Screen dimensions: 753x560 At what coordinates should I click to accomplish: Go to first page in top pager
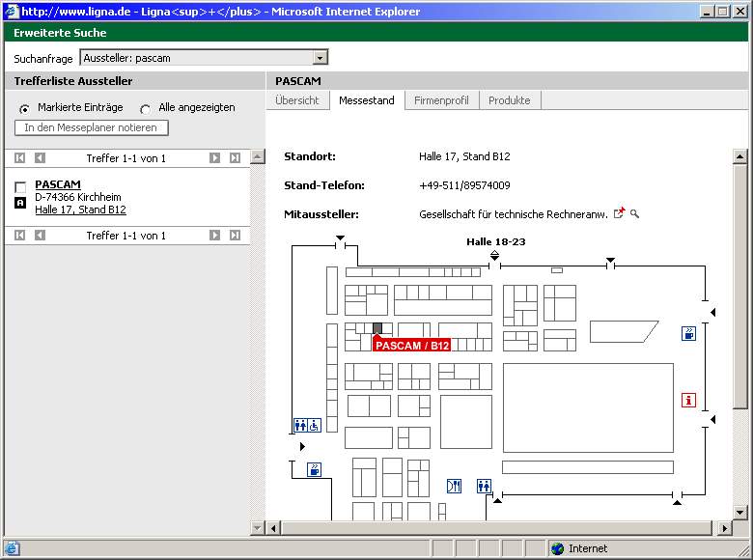pyautogui.click(x=19, y=158)
